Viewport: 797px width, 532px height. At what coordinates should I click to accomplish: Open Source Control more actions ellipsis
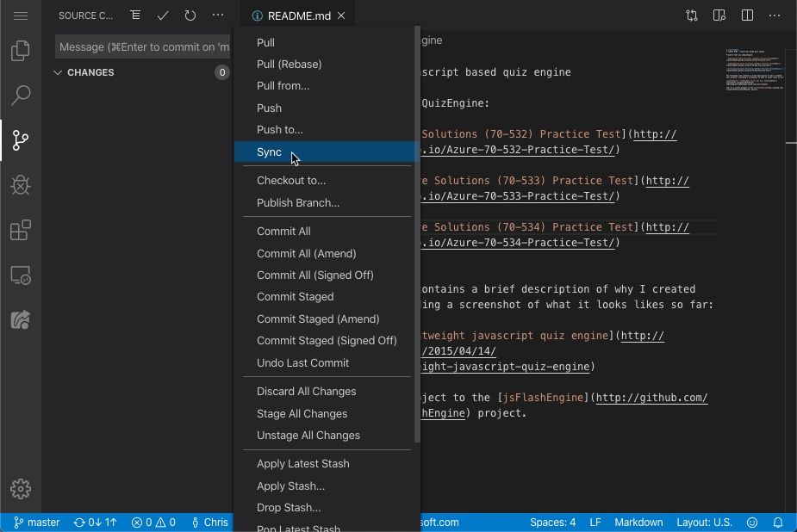click(217, 15)
